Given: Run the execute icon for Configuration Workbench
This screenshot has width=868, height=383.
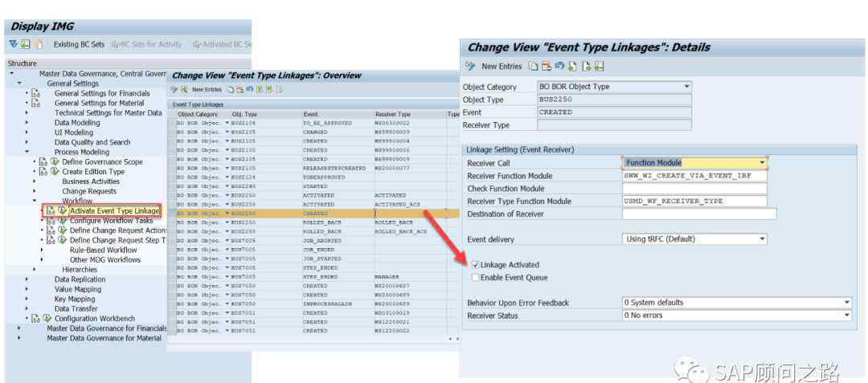Looking at the screenshot, I should pos(47,318).
